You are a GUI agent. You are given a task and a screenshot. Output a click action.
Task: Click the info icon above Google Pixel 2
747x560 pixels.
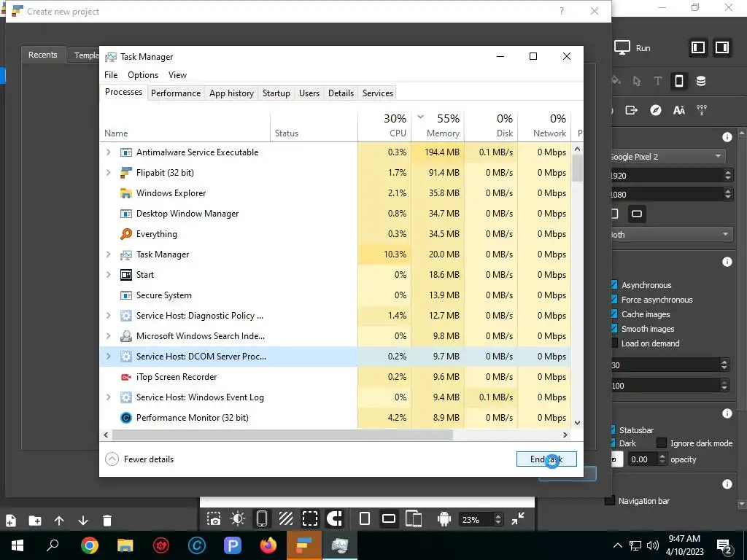tap(727, 137)
